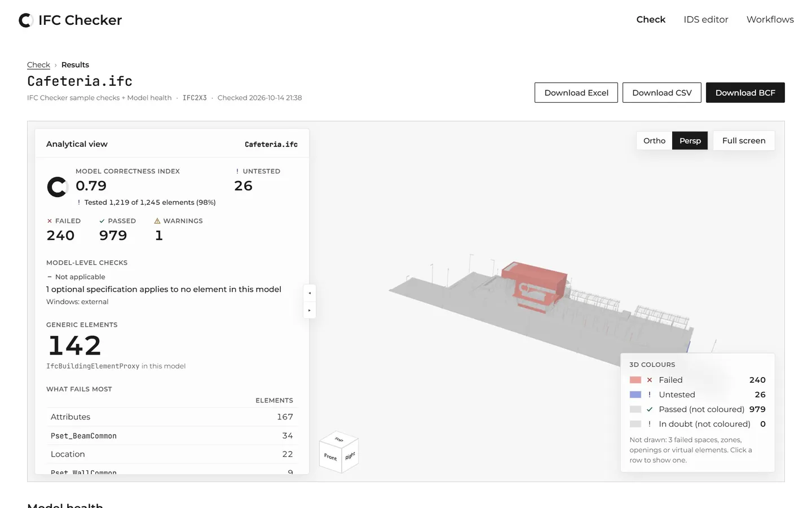Click the checkmark icon beside Passed count
This screenshot has width=812, height=508.
102,221
